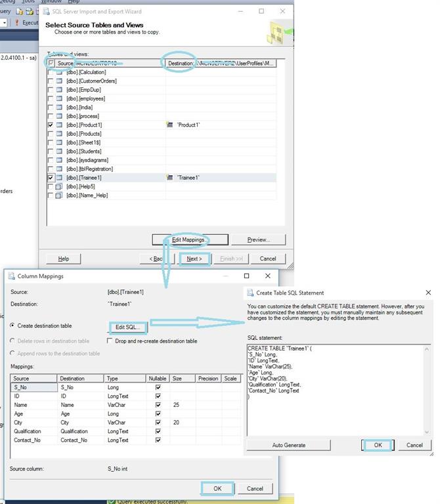The height and width of the screenshot is (504, 440).
Task: Uncheck the [dbo].[Trainee1] table checkbox
Action: pyautogui.click(x=51, y=178)
